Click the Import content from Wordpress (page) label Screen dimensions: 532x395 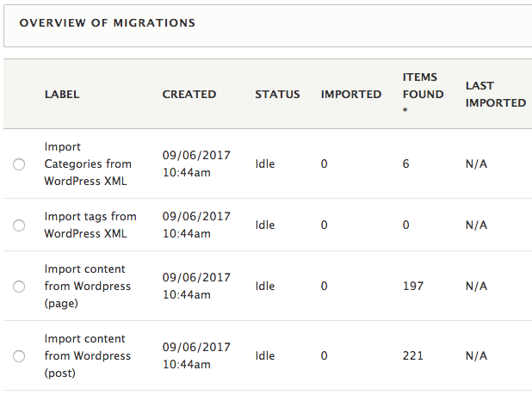point(87,286)
